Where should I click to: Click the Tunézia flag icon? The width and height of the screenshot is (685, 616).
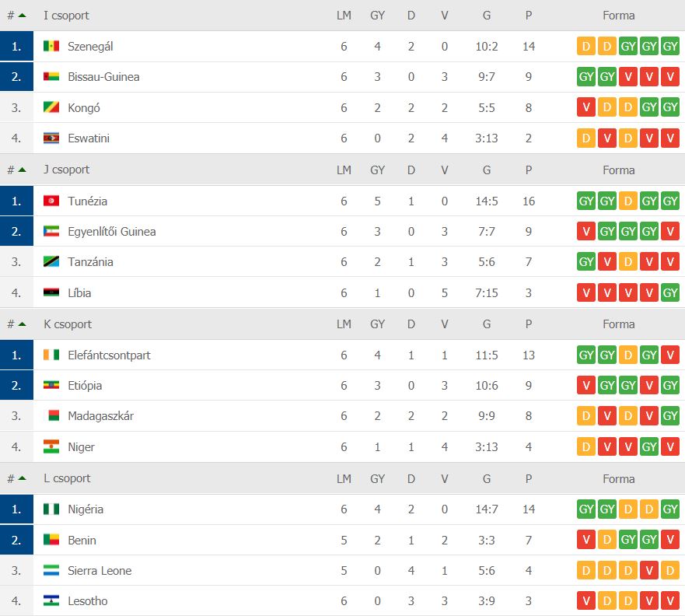click(51, 201)
